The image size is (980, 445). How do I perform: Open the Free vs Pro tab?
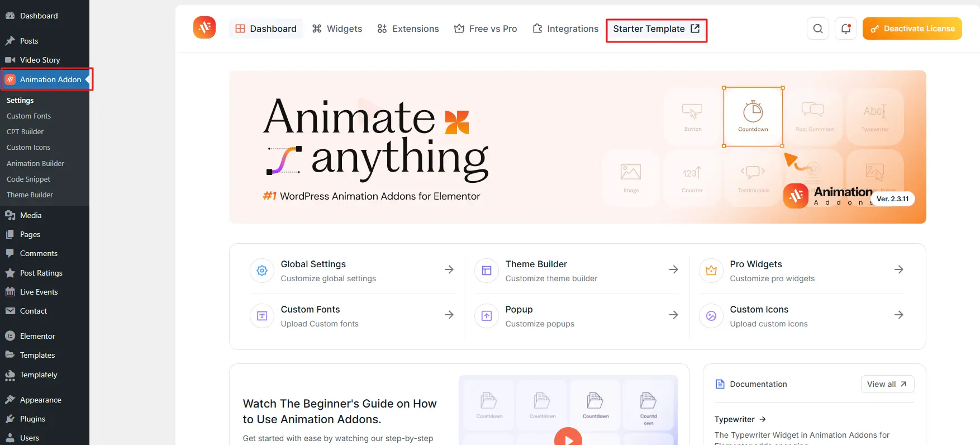pyautogui.click(x=485, y=29)
